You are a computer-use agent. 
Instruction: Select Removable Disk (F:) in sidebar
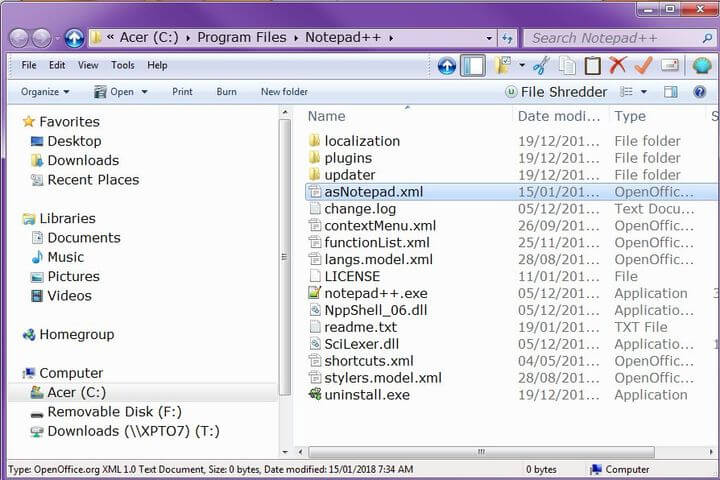tap(114, 412)
